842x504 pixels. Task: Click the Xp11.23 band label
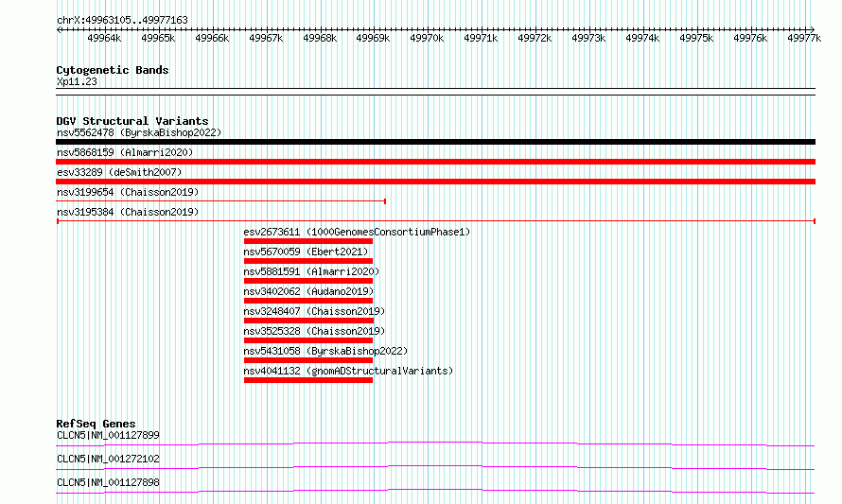tap(77, 81)
